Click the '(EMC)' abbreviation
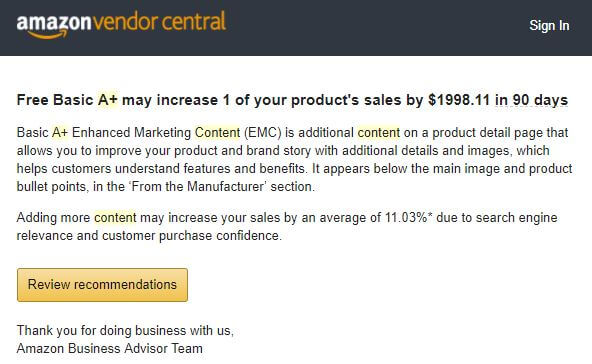The image size is (592, 364). [263, 133]
